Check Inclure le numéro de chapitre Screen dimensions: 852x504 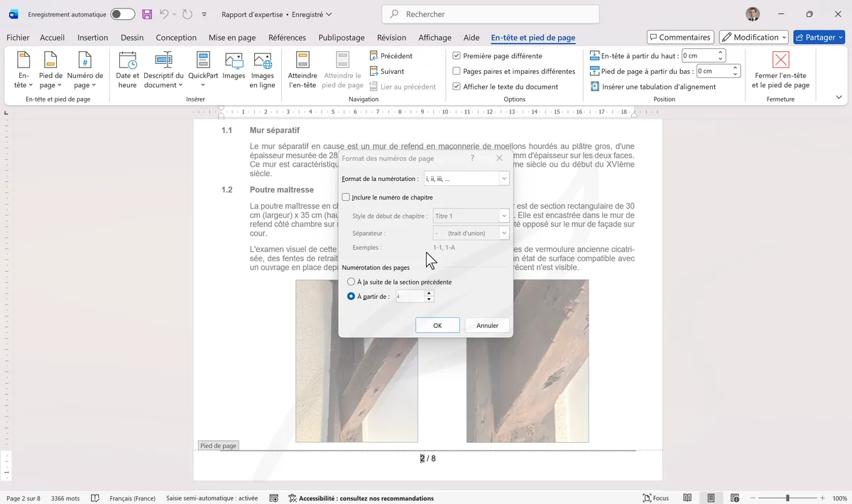347,197
